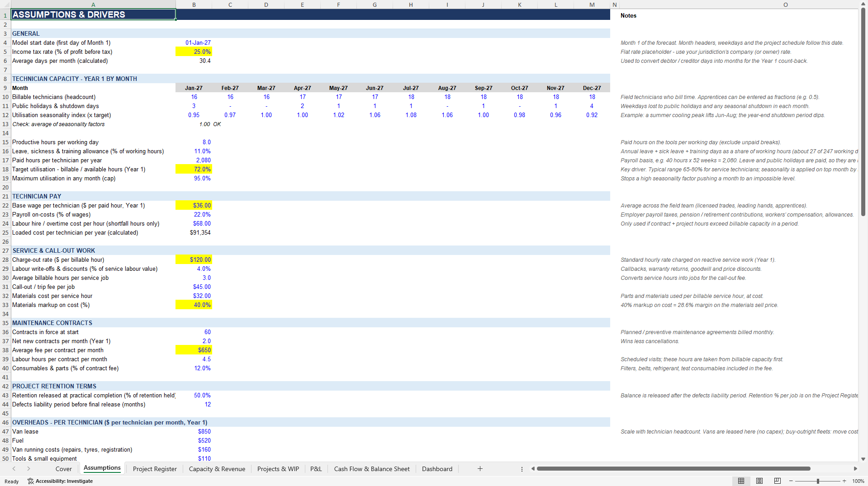Viewport: 868px width, 486px height.
Task: Select the Target utilisation 72.0% cell
Action: 194,169
